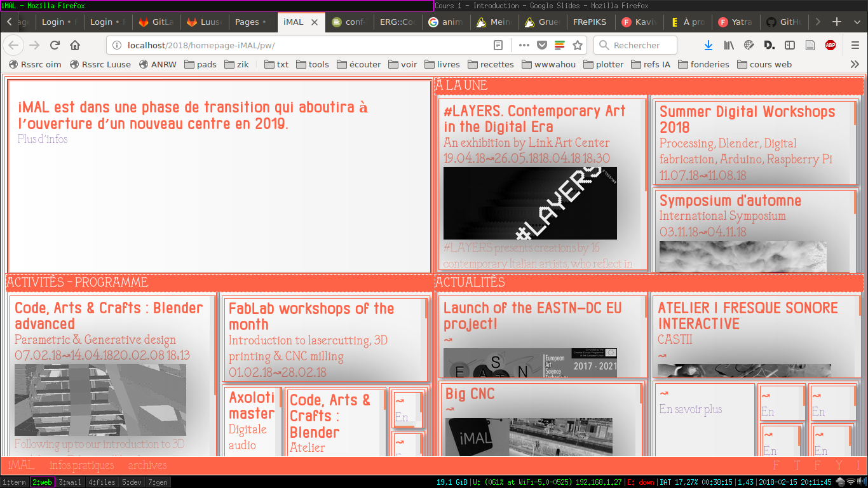Bookmark this page with the star icon

click(x=578, y=45)
